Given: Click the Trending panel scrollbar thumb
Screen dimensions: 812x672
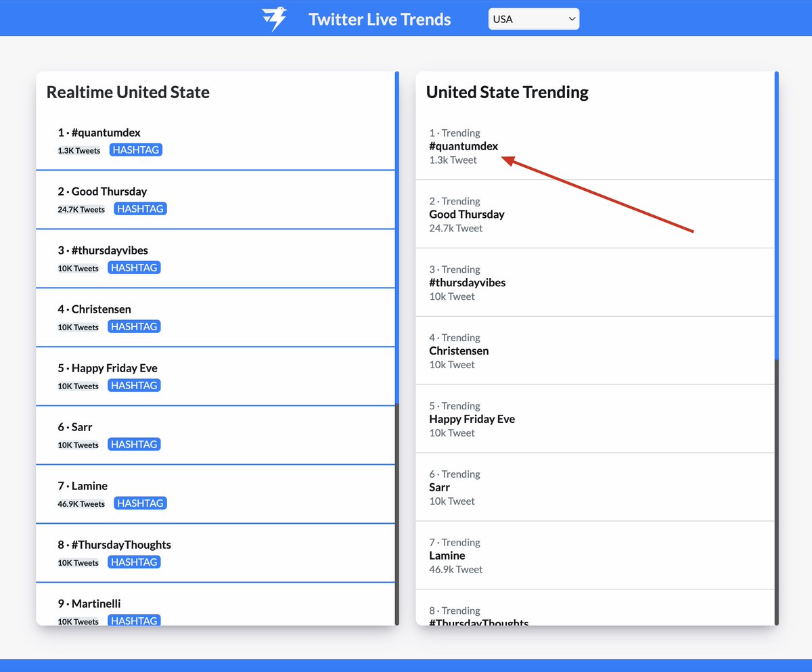Looking at the screenshot, I should click(777, 215).
